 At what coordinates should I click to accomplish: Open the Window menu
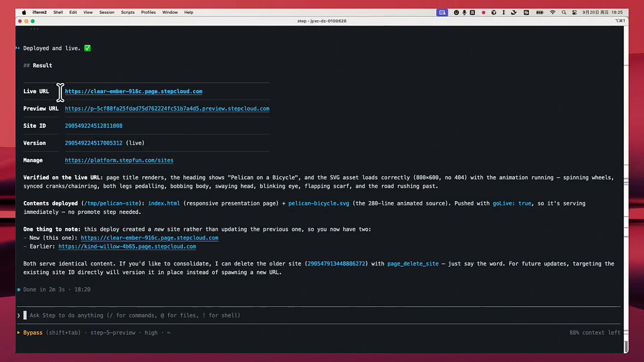[170, 13]
